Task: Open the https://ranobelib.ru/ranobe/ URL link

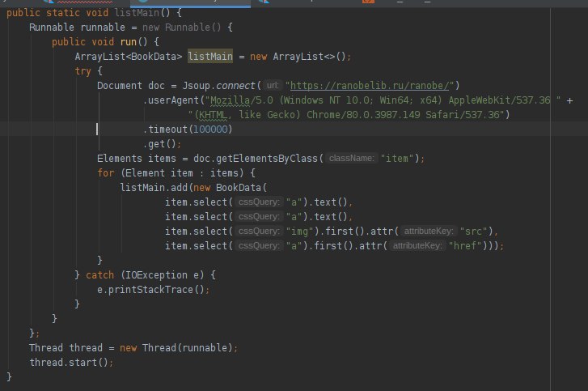Action: (x=370, y=86)
